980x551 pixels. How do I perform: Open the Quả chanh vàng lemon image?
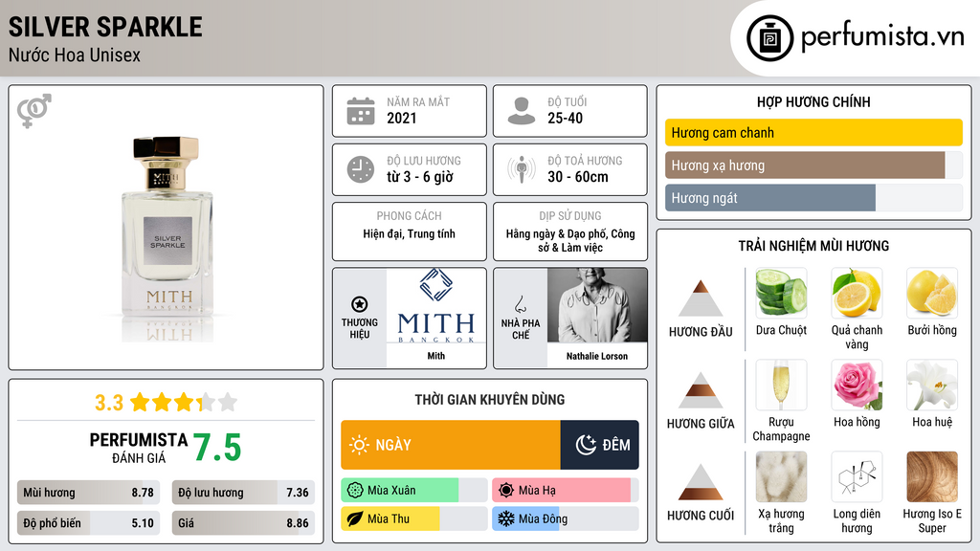[x=857, y=293]
